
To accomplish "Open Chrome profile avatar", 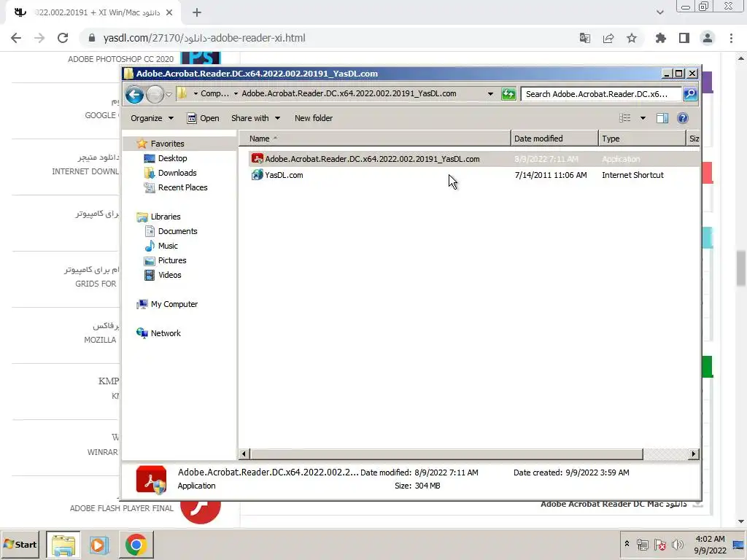I will (x=708, y=38).
